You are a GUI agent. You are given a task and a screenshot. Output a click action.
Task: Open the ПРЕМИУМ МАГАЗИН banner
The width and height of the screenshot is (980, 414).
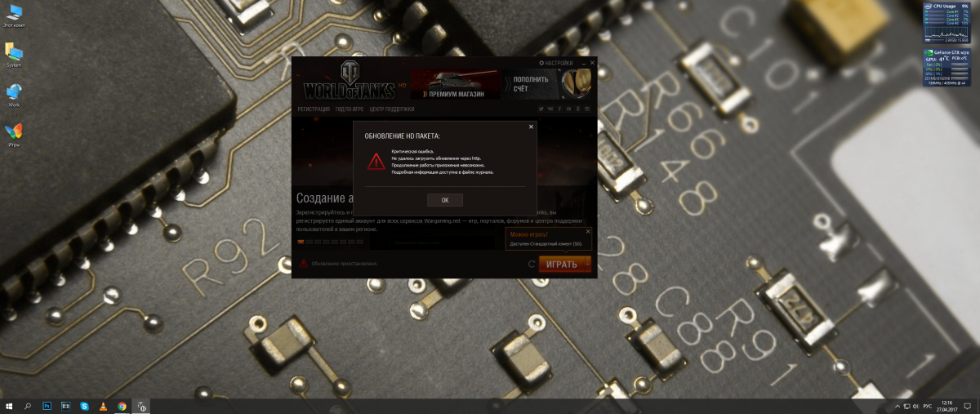point(456,84)
